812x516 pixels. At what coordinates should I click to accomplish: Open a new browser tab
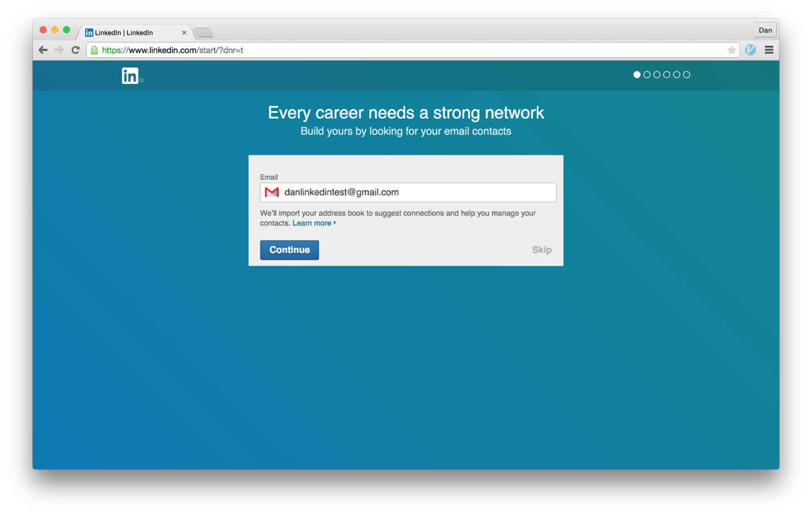click(203, 32)
